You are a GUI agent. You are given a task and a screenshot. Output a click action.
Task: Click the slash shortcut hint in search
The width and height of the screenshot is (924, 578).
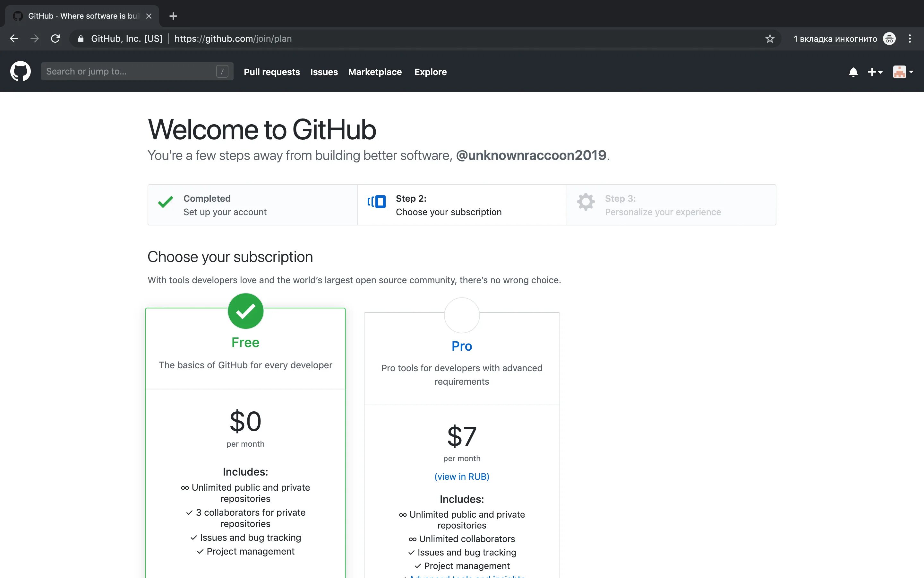(x=222, y=72)
